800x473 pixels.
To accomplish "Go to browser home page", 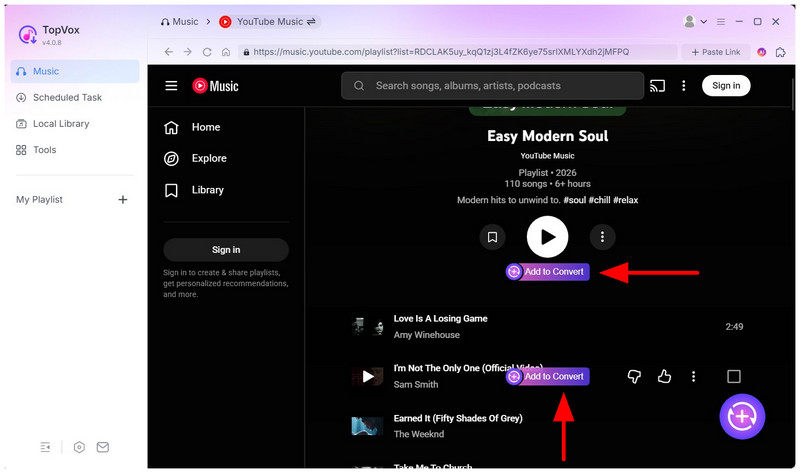I will 226,52.
